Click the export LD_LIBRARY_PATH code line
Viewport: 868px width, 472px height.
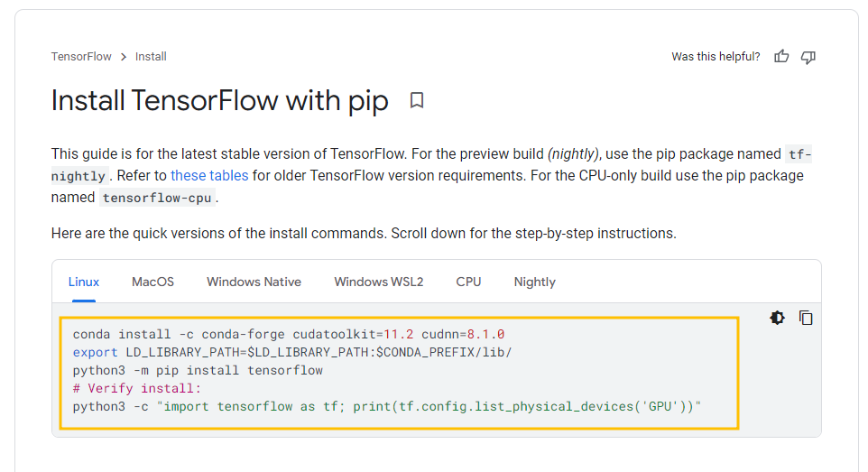[292, 352]
